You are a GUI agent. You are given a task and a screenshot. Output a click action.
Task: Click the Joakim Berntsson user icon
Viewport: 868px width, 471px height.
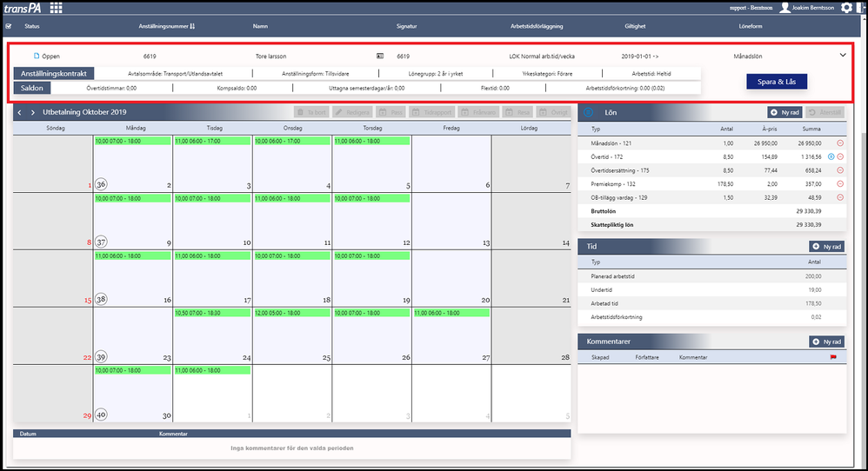[785, 8]
